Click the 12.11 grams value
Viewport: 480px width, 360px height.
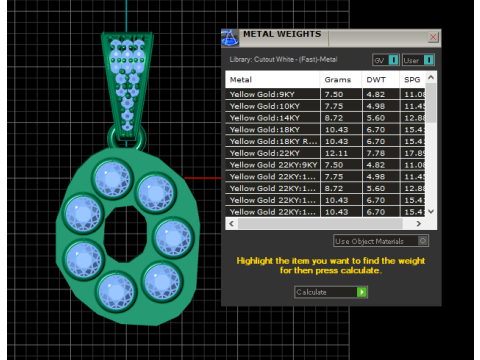pyautogui.click(x=336, y=153)
